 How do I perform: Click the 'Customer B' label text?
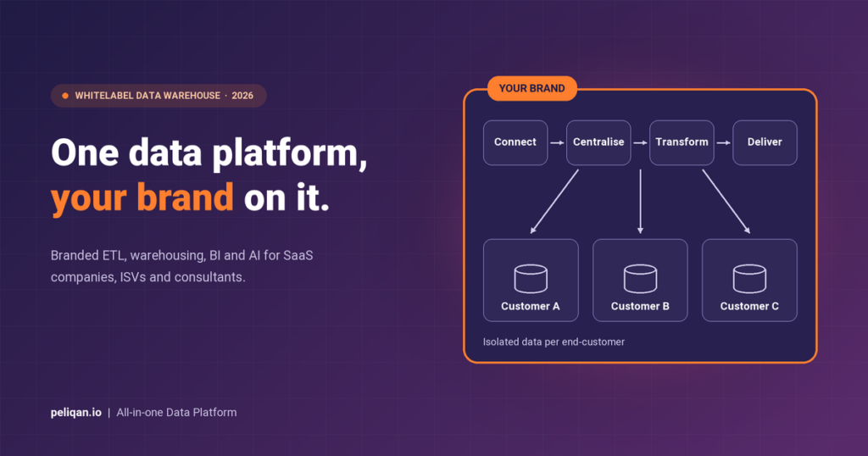640,306
